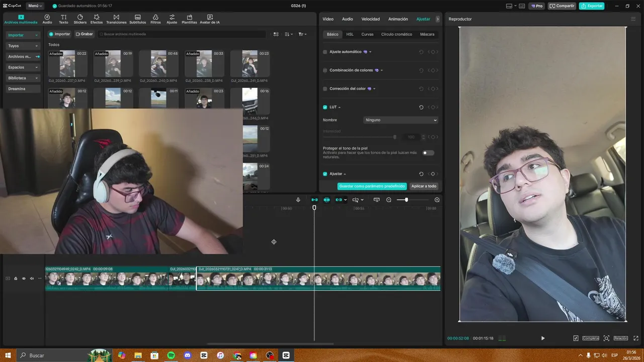Open the Texto tool in top toolbar

(x=63, y=19)
